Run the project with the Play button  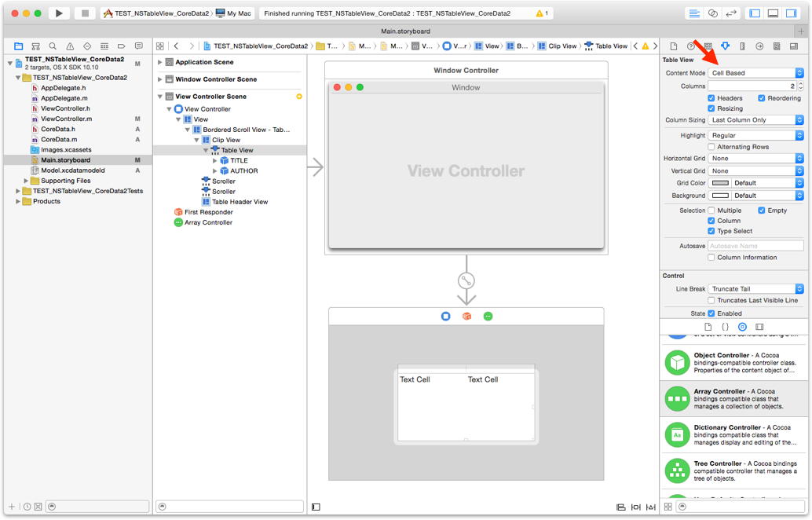pos(59,13)
